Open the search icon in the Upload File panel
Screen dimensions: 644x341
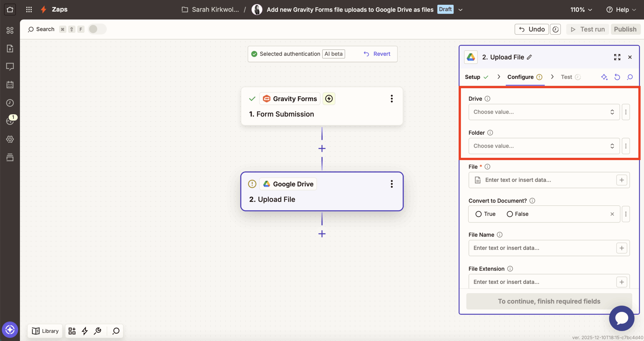[630, 77]
